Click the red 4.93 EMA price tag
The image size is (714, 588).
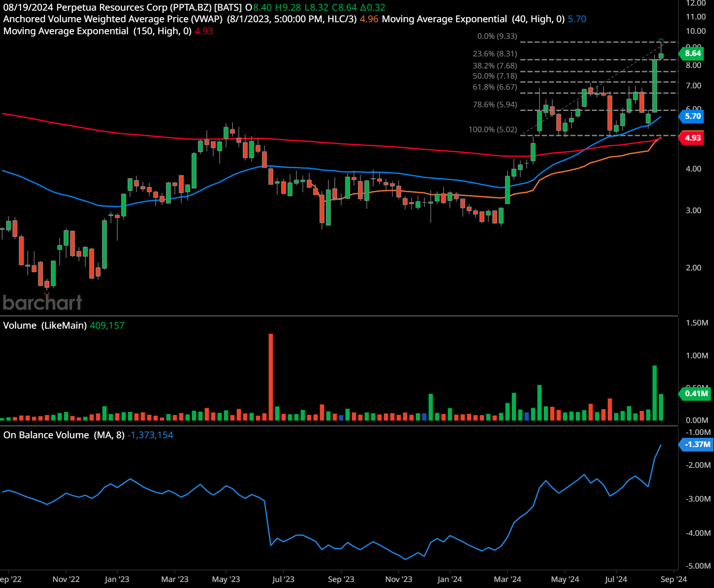click(x=692, y=138)
